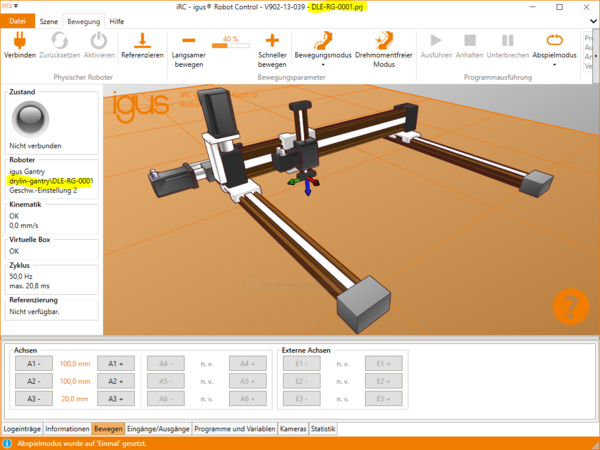Click the 'Nicht verbunden' status text
Image resolution: width=600 pixels, height=450 pixels.
(35, 146)
